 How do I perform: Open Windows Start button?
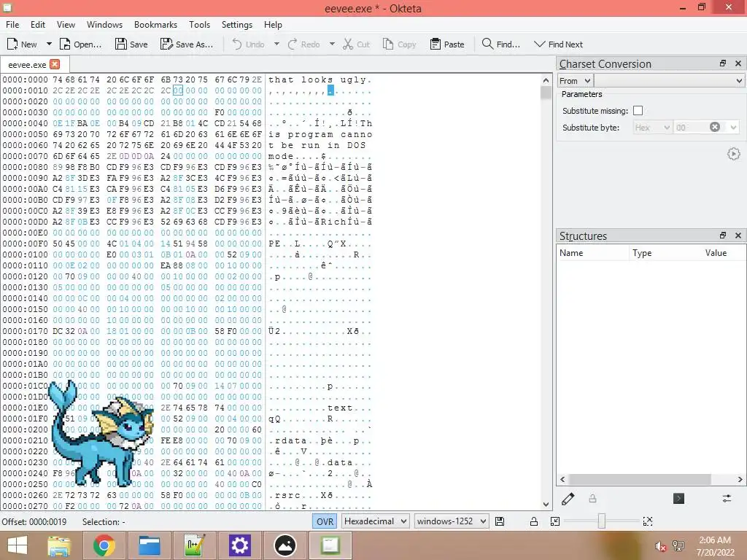(x=18, y=545)
